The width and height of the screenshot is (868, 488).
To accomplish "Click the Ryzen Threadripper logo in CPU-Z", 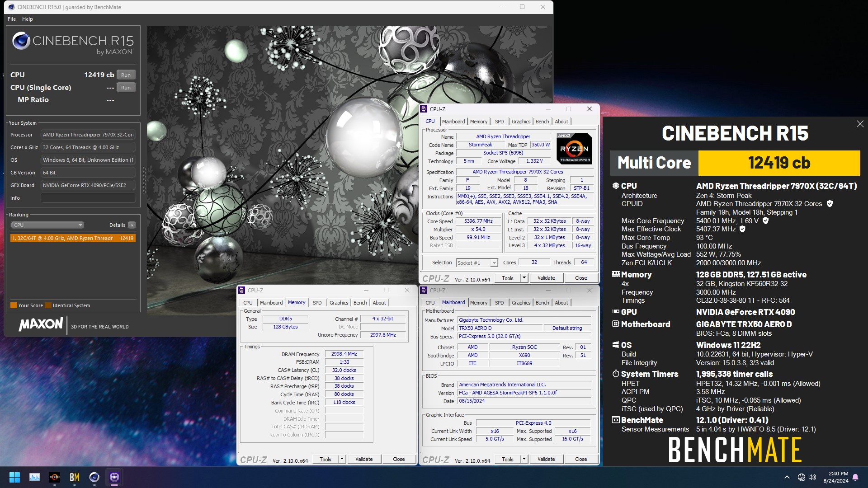I will click(574, 148).
